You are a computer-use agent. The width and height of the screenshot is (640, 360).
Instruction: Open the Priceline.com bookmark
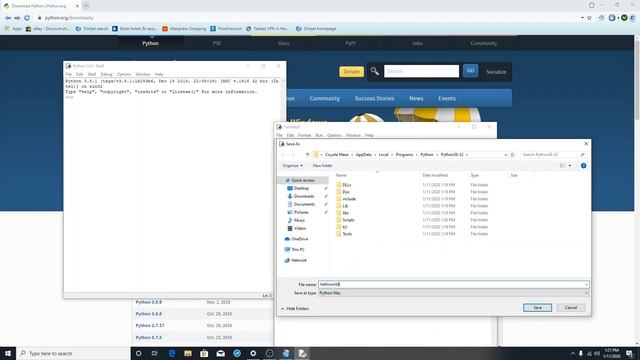[x=226, y=29]
